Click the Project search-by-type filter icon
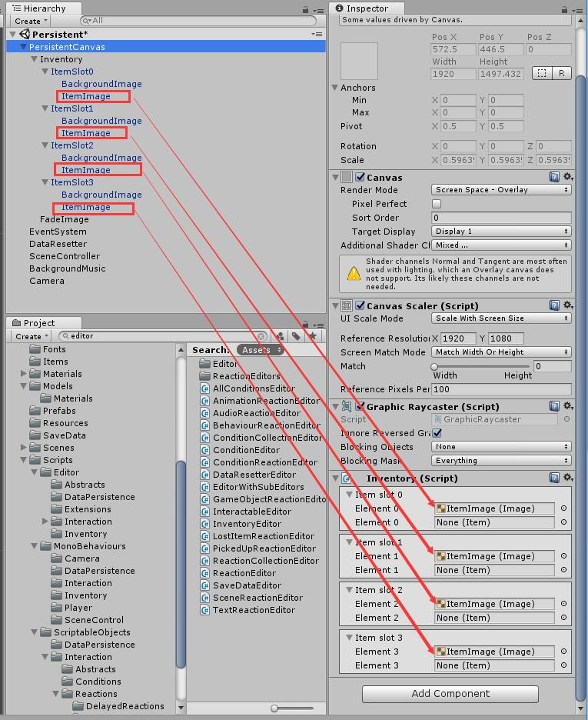The height and width of the screenshot is (720, 588). coord(280,336)
